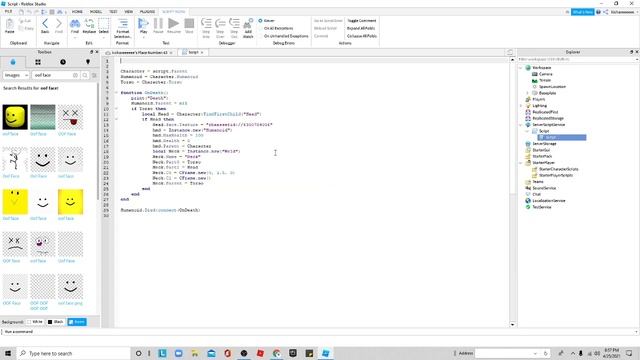
Task: Click Step Into debugger icon
Action: click(x=206, y=28)
